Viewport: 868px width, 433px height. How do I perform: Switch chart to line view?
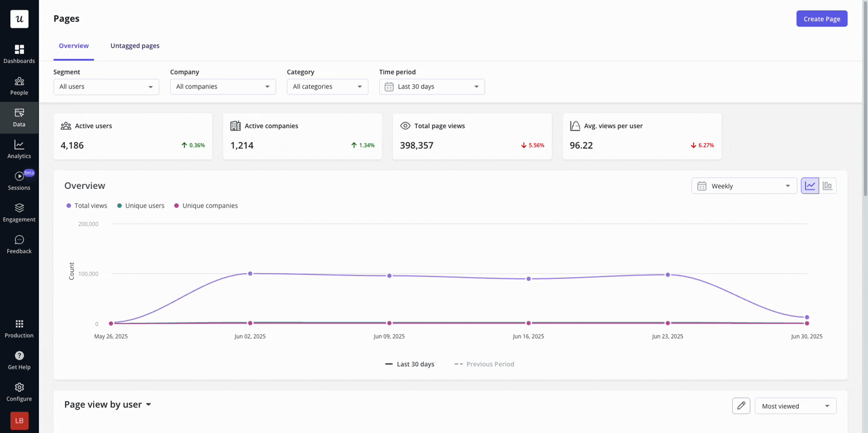pyautogui.click(x=810, y=186)
